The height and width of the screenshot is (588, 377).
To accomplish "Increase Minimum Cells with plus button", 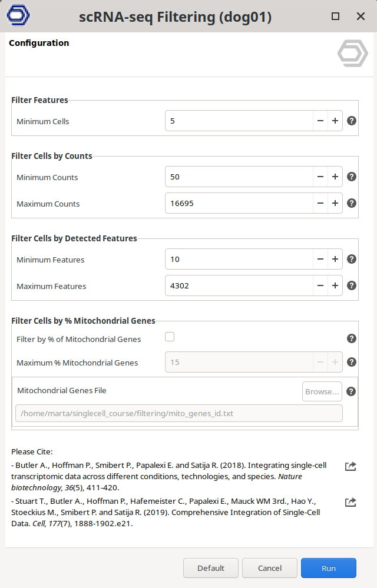I will point(335,121).
